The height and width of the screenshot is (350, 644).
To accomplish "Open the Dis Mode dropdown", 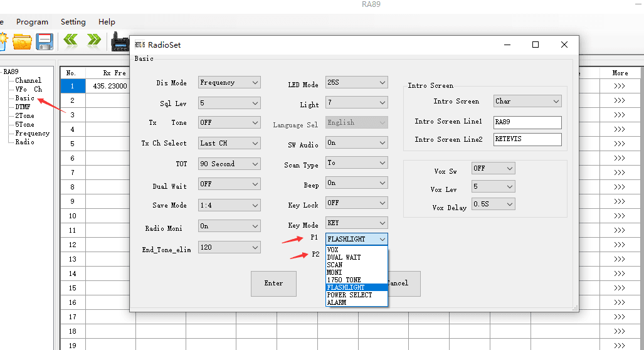I will pyautogui.click(x=229, y=83).
